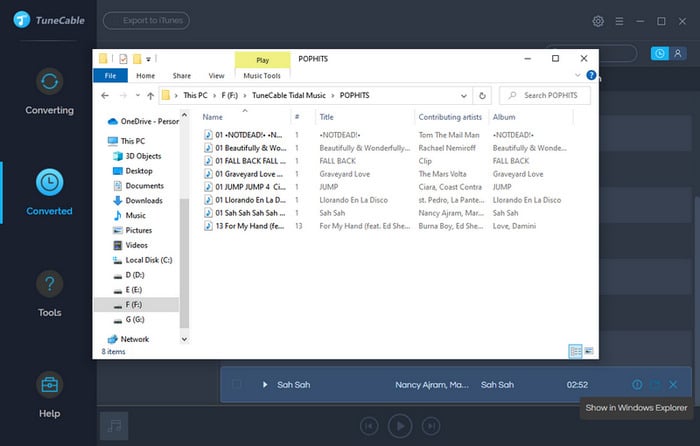Switch to details view icon
700x446 pixels.
[x=575, y=351]
